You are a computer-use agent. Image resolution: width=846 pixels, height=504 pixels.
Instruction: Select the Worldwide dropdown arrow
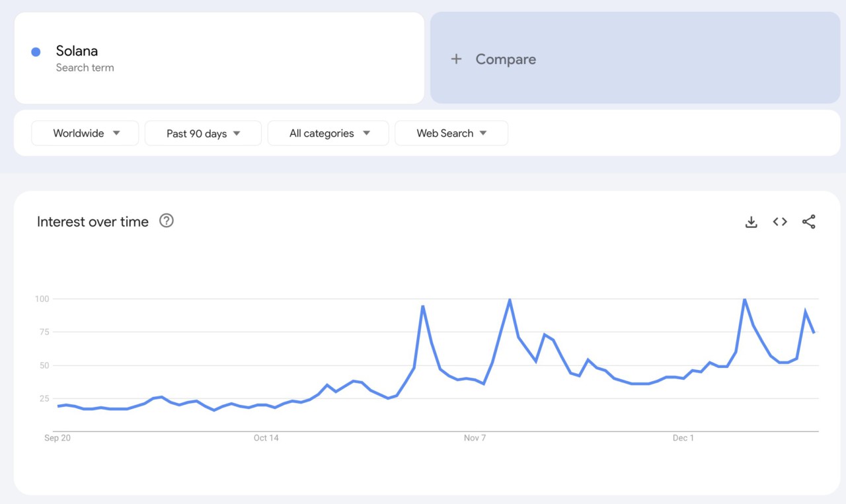116,133
